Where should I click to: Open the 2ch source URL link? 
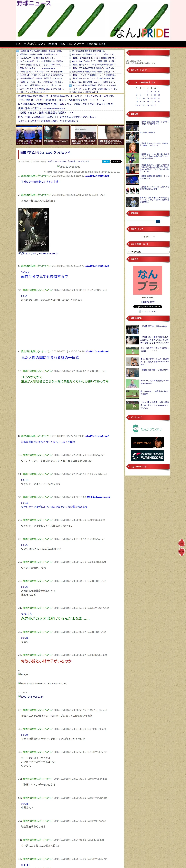(86, 172)
